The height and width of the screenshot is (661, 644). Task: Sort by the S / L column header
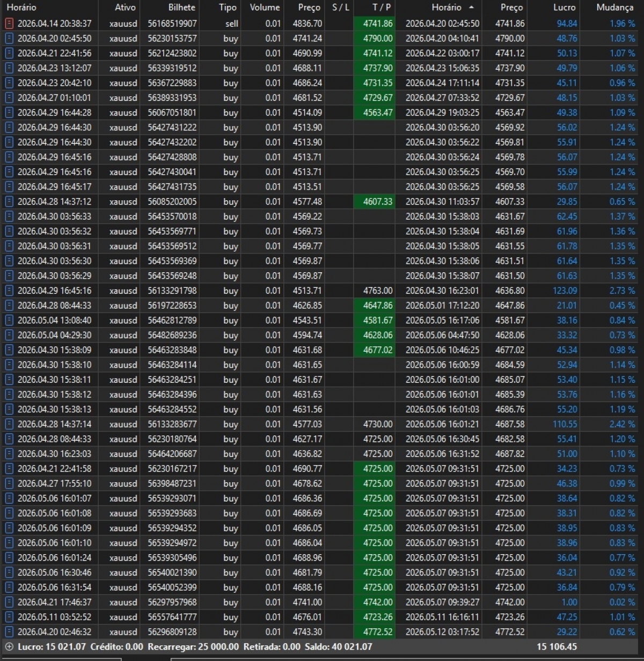(340, 8)
